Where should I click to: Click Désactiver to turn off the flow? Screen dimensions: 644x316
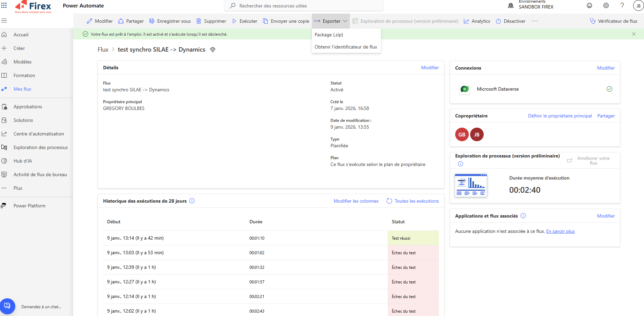pos(510,21)
